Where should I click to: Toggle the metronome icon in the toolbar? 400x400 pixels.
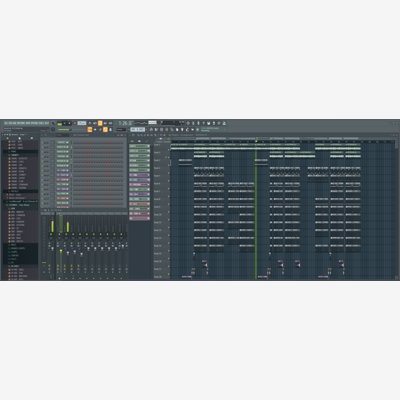(89, 123)
